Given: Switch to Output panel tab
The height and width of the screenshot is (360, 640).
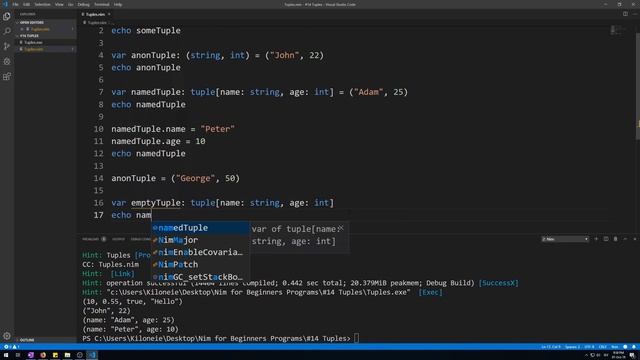Looking at the screenshot, I should 118,239.
